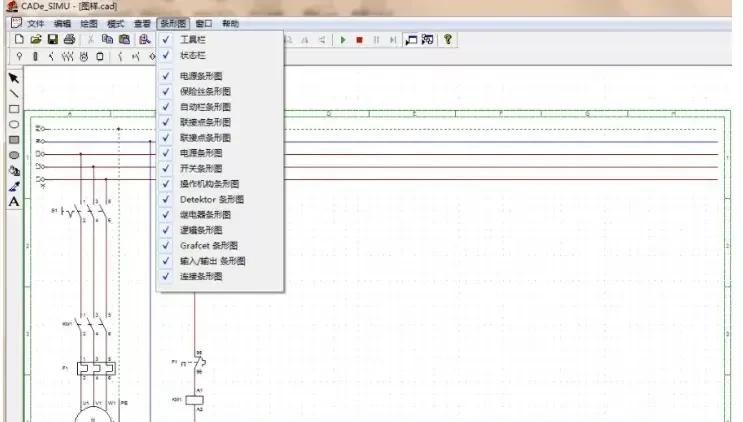Select the line drawing tool

point(14,94)
